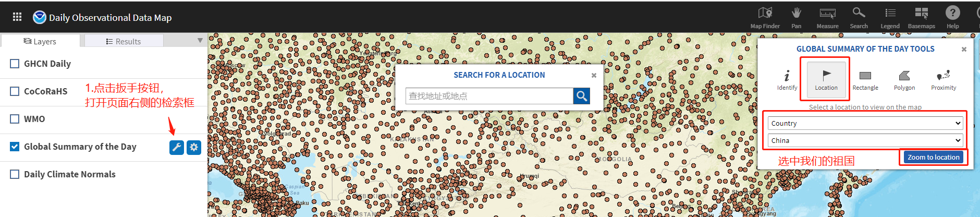Image resolution: width=980 pixels, height=217 pixels.
Task: Click Zoom to location button
Action: [x=933, y=157]
